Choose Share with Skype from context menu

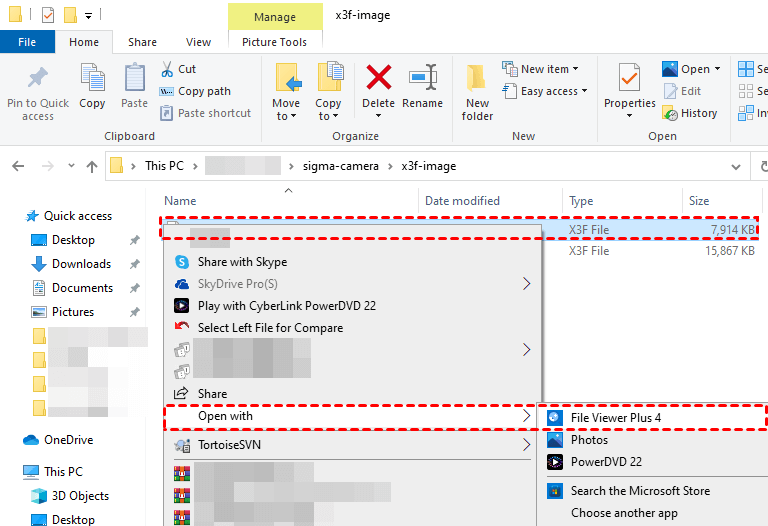coord(353,262)
